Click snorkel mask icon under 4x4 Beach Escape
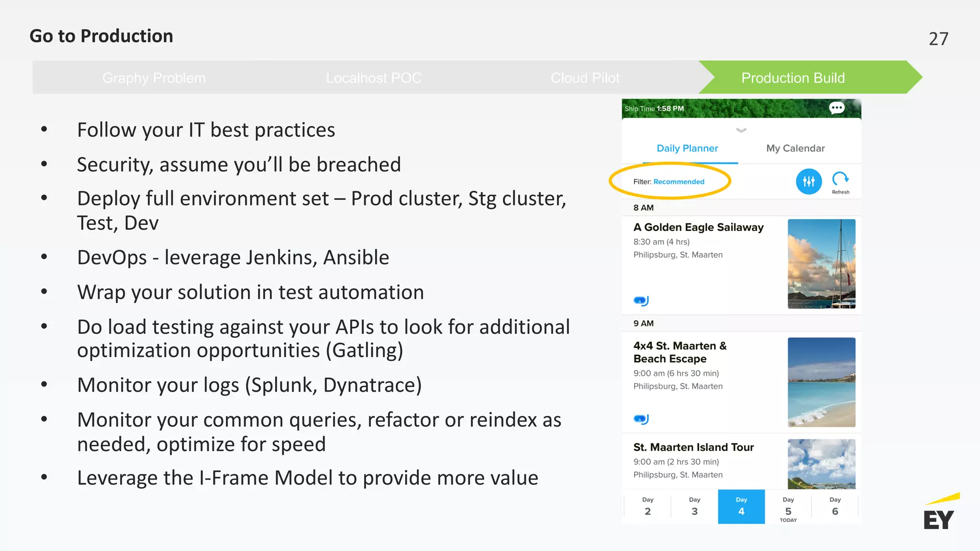Viewport: 980px width, 551px height. [x=641, y=419]
